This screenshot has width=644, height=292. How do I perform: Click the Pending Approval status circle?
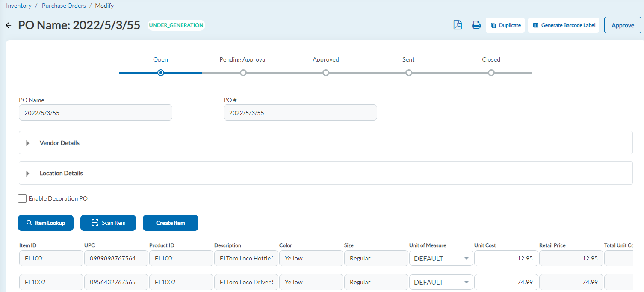coord(243,73)
